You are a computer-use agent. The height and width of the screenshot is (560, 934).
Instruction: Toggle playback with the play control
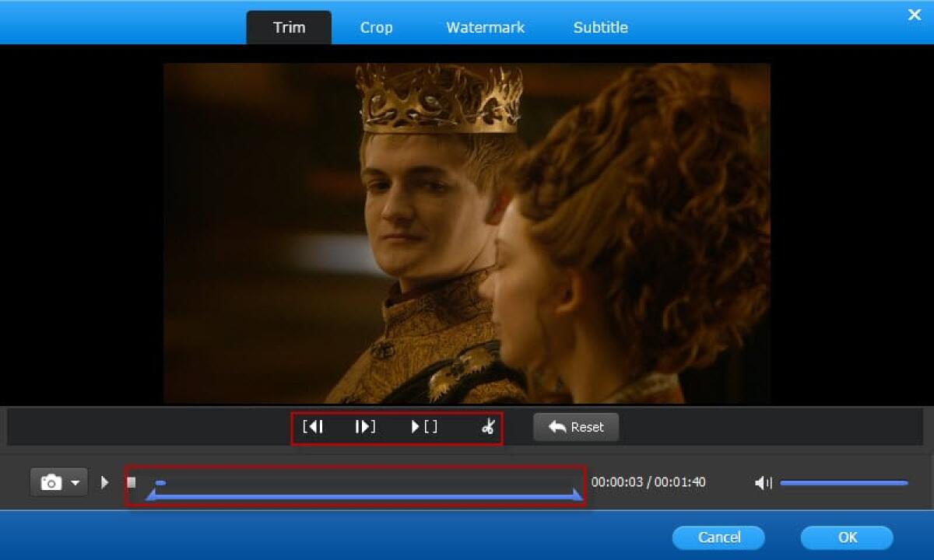104,482
